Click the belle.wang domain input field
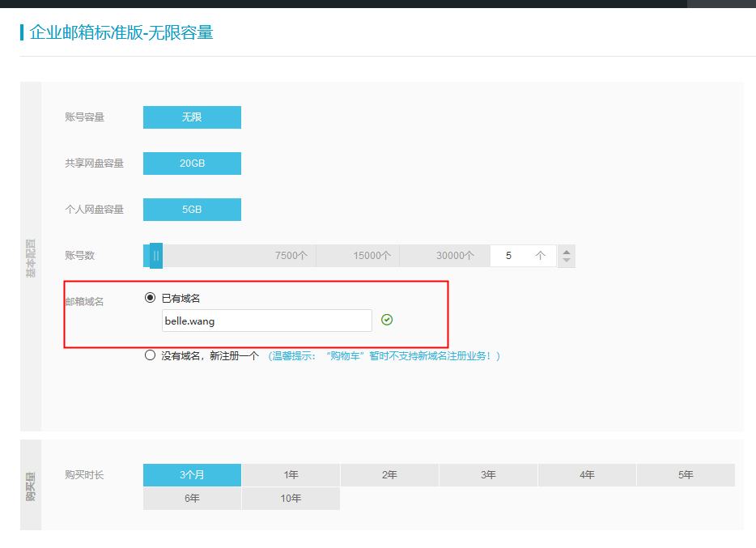 pyautogui.click(x=266, y=321)
